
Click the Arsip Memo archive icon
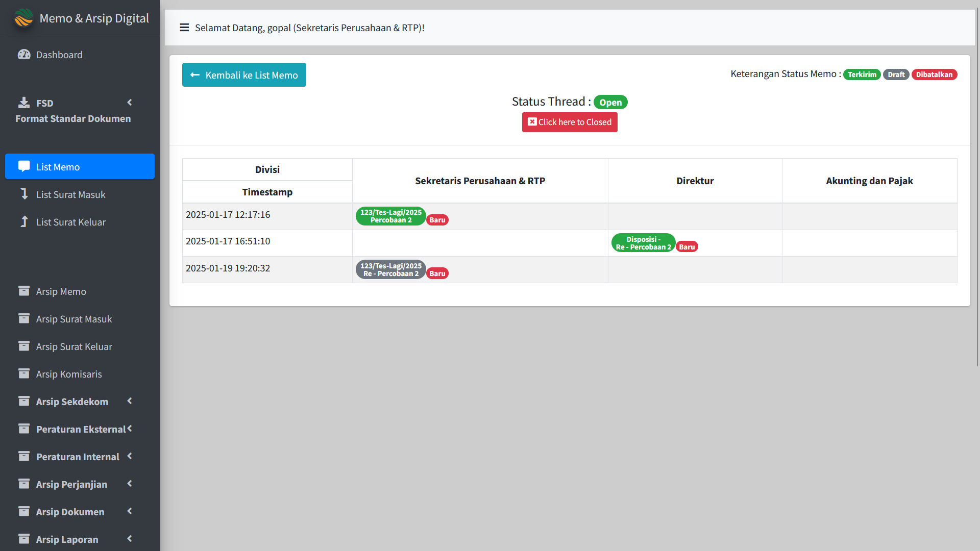[x=24, y=291]
